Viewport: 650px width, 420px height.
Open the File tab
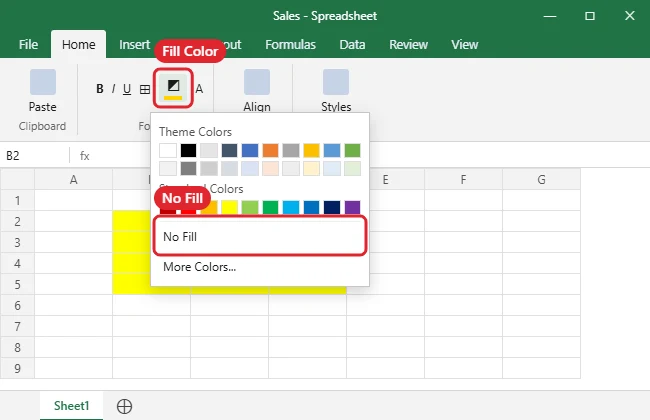pos(28,44)
